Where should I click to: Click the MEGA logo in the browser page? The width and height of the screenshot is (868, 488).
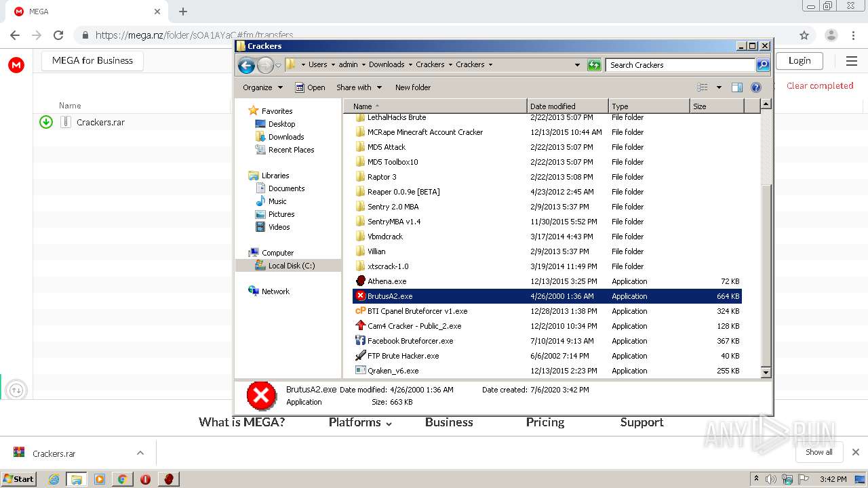click(16, 65)
